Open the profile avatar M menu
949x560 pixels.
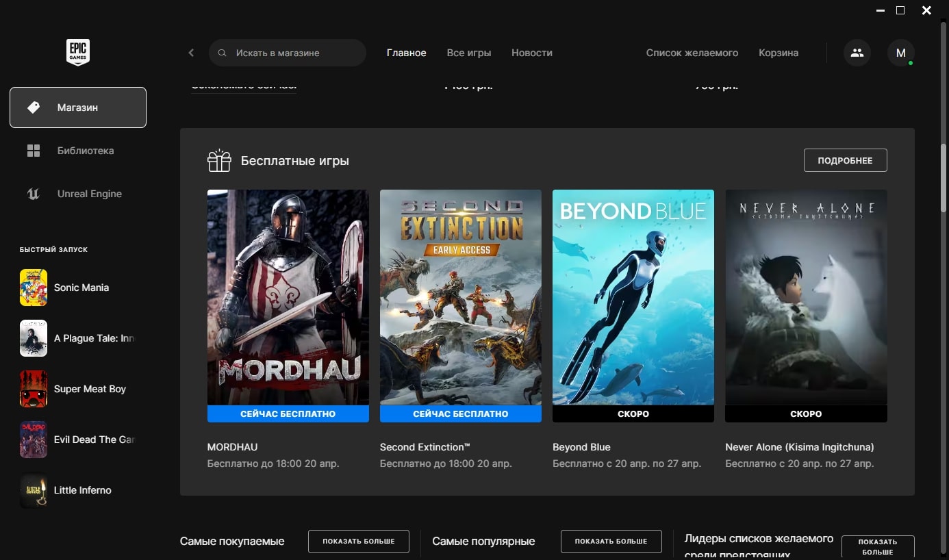901,53
